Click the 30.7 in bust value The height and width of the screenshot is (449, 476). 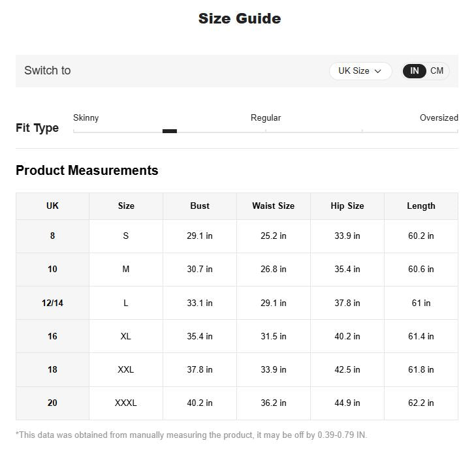[200, 269]
